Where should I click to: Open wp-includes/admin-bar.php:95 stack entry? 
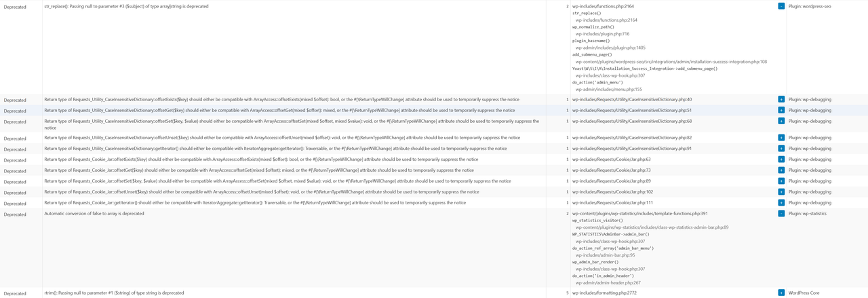(606, 255)
